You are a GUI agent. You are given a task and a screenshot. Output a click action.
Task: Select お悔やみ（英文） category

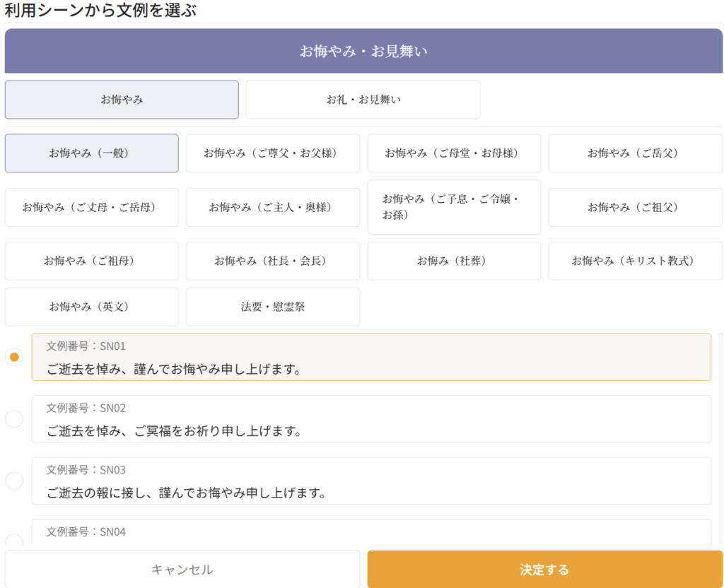pyautogui.click(x=92, y=307)
